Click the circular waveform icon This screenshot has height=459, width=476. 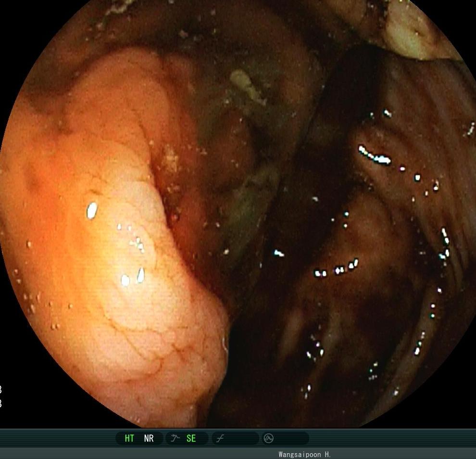tap(269, 438)
